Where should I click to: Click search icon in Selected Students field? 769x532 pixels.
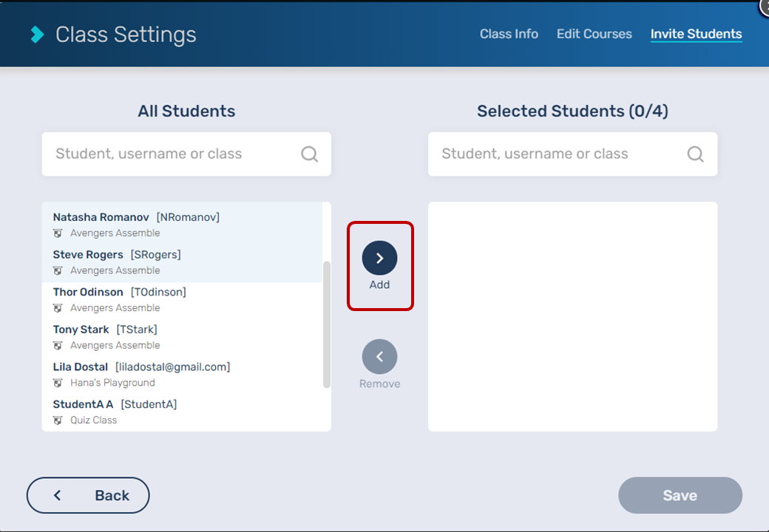click(696, 154)
